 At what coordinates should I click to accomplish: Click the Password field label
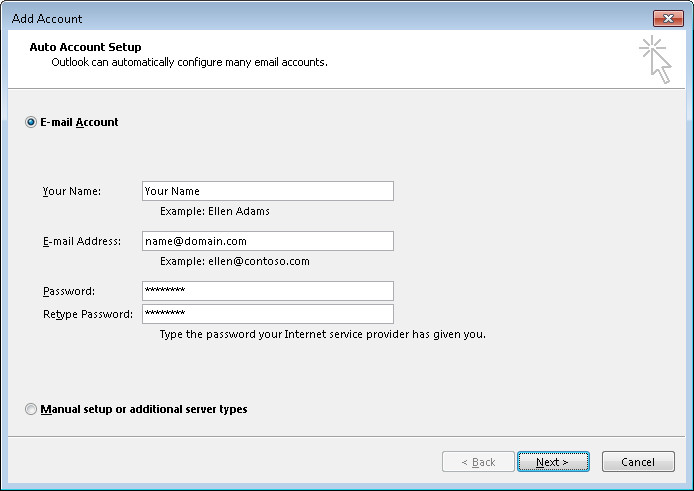coord(69,291)
